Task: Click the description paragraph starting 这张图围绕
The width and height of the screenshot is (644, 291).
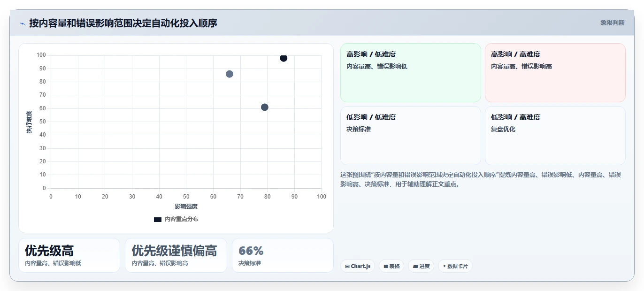Action: [x=481, y=179]
